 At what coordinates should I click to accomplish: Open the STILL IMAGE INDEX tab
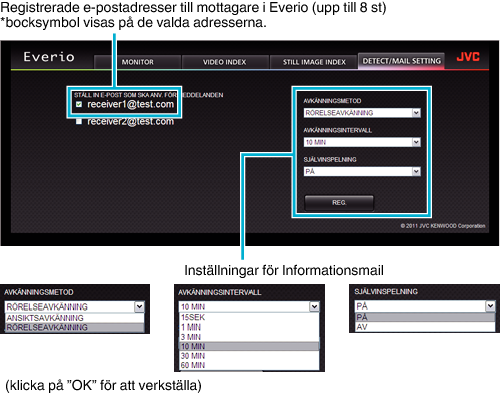click(314, 62)
